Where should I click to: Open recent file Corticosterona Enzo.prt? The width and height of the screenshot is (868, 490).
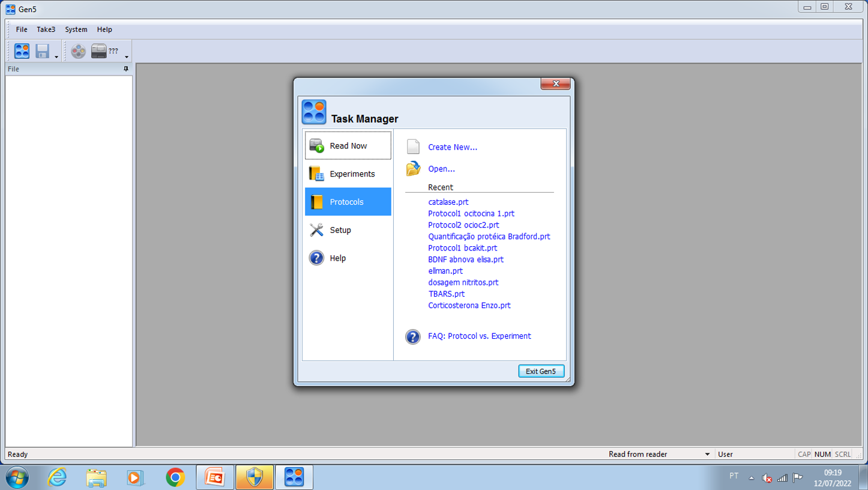[x=469, y=305]
